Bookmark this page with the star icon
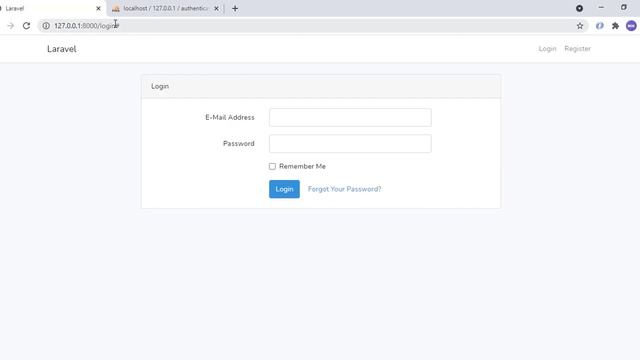Viewport: 640px width, 360px height. coord(580,26)
